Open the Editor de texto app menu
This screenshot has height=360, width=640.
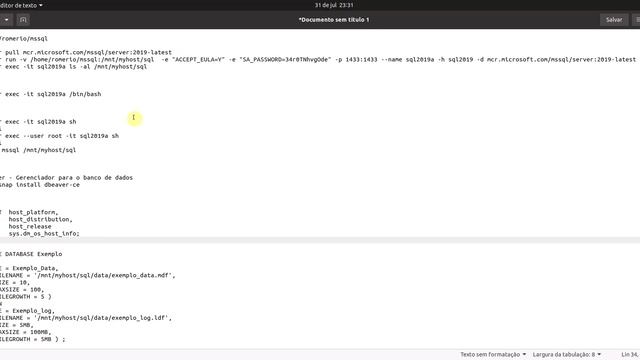pos(21,5)
